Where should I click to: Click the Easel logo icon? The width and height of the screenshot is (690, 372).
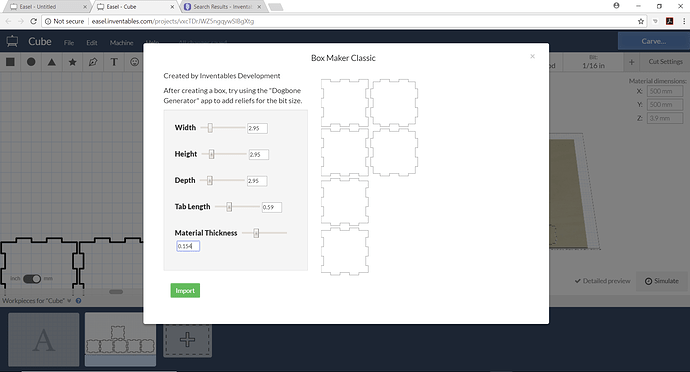click(12, 42)
